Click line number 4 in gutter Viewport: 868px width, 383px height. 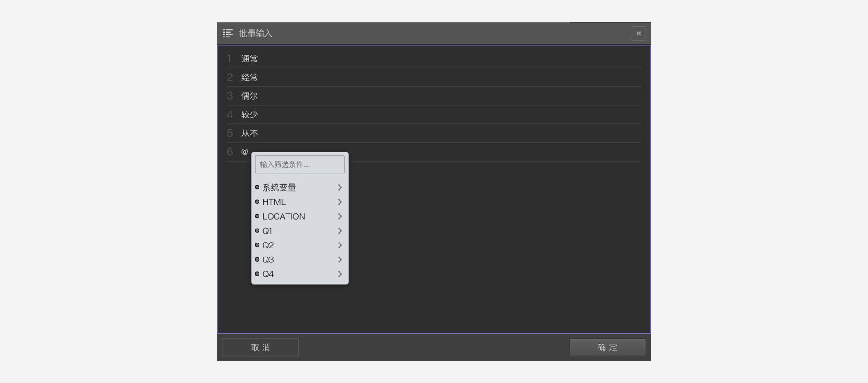(x=230, y=115)
